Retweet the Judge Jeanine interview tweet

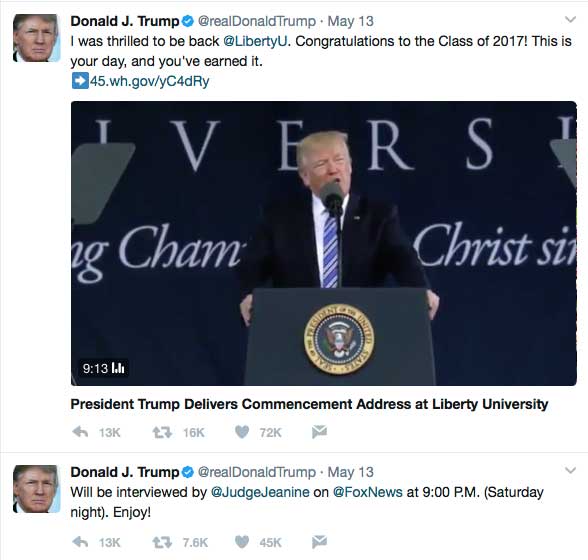click(162, 542)
